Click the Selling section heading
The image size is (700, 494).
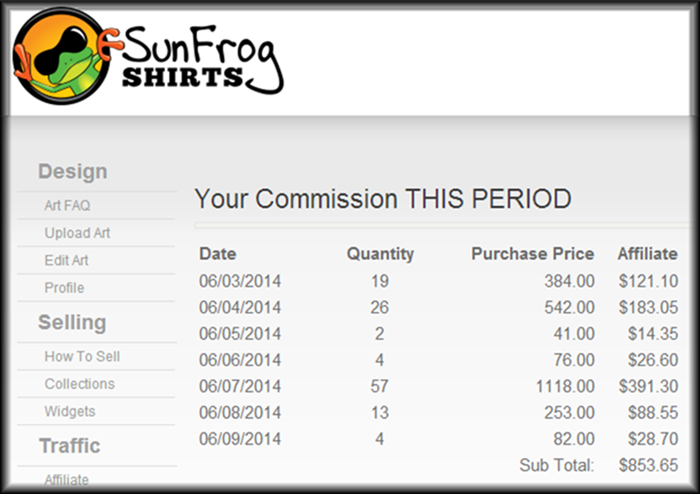click(x=72, y=322)
